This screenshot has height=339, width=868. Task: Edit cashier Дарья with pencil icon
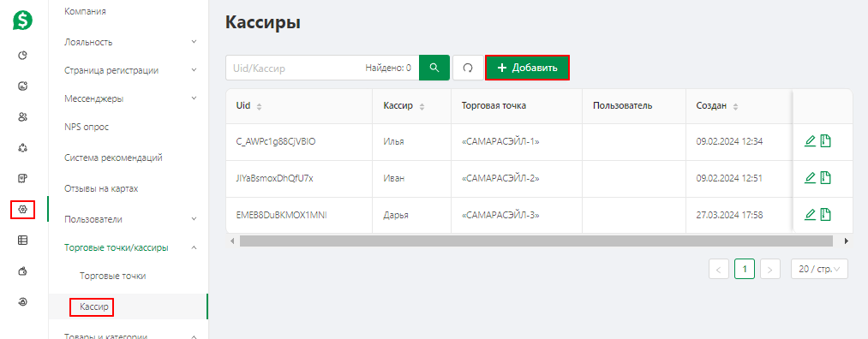[x=810, y=214]
